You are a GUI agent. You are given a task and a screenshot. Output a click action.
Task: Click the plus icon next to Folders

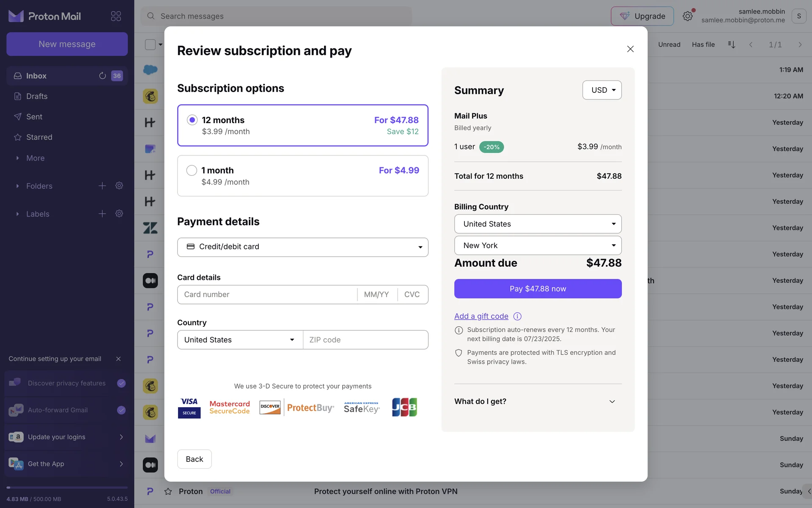pos(102,186)
